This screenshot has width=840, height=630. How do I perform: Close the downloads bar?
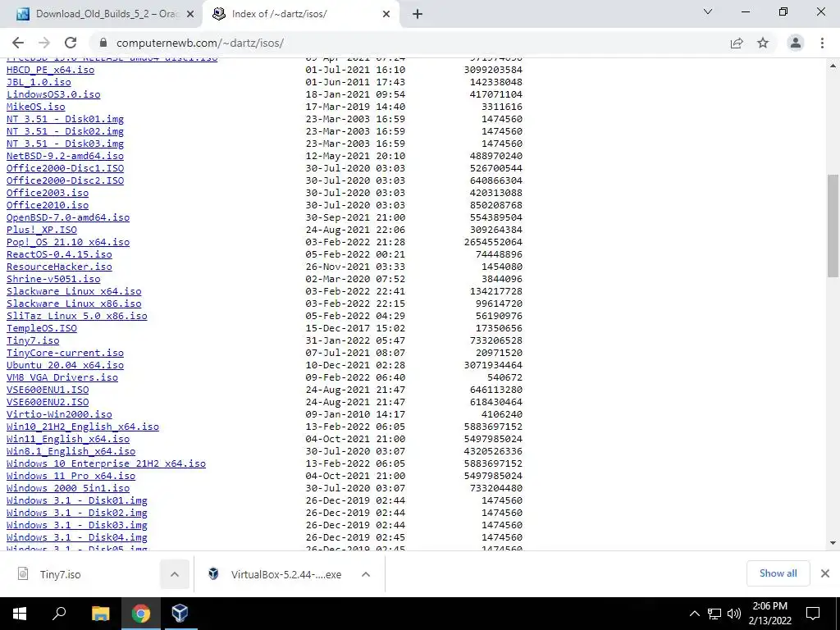coord(825,573)
